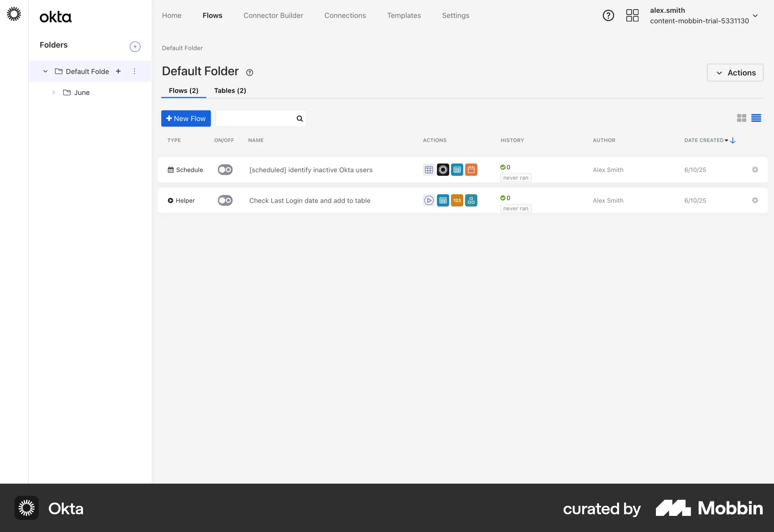This screenshot has width=774, height=532.
Task: Switch to the Tables (2) tab
Action: [230, 90]
